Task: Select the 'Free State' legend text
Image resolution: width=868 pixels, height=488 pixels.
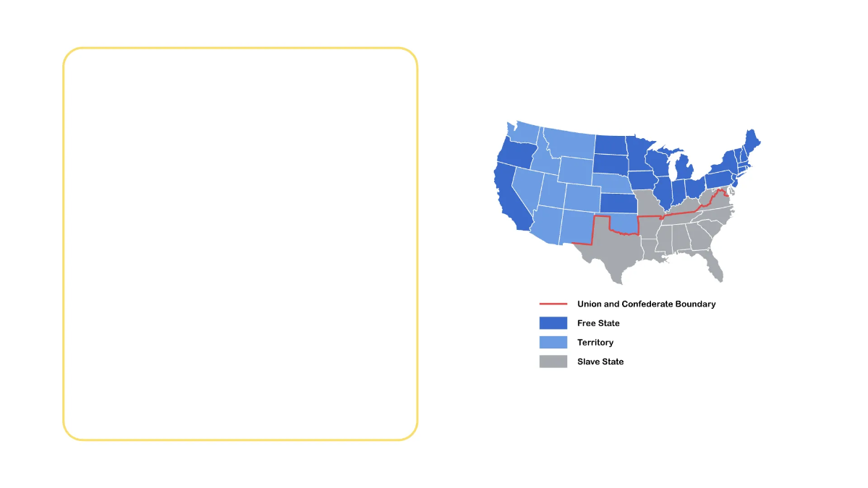Action: (x=598, y=323)
